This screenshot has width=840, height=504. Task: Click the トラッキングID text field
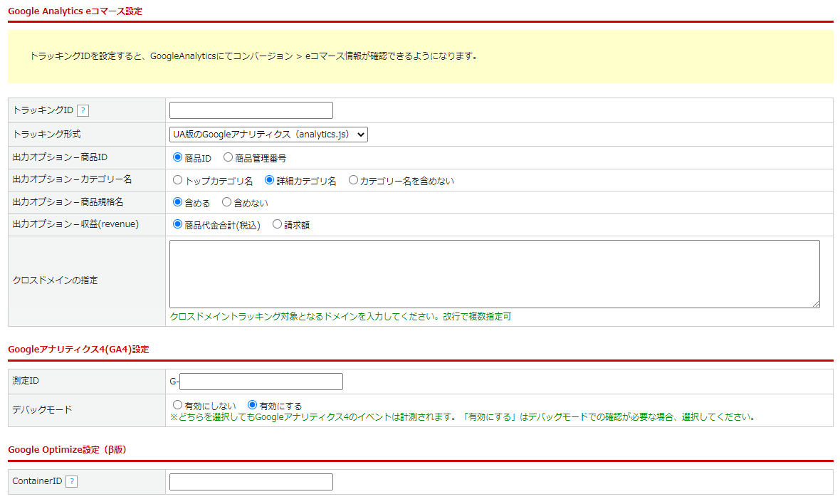[x=251, y=110]
